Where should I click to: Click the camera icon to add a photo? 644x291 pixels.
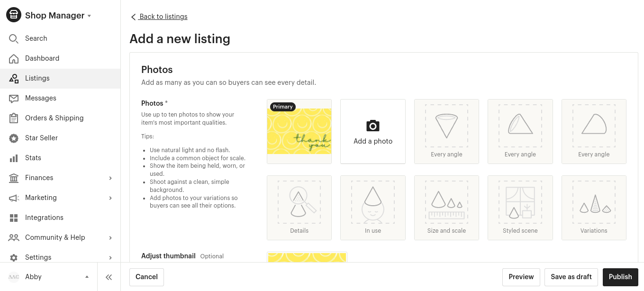point(373,126)
